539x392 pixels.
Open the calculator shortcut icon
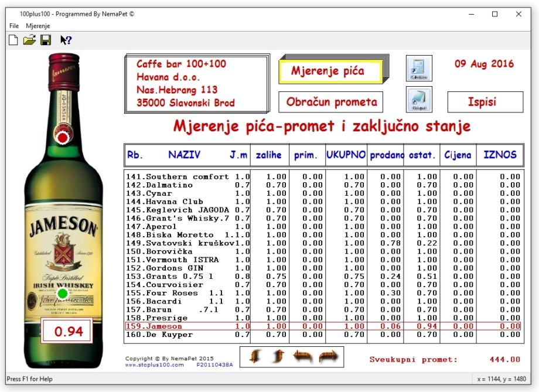click(x=419, y=69)
